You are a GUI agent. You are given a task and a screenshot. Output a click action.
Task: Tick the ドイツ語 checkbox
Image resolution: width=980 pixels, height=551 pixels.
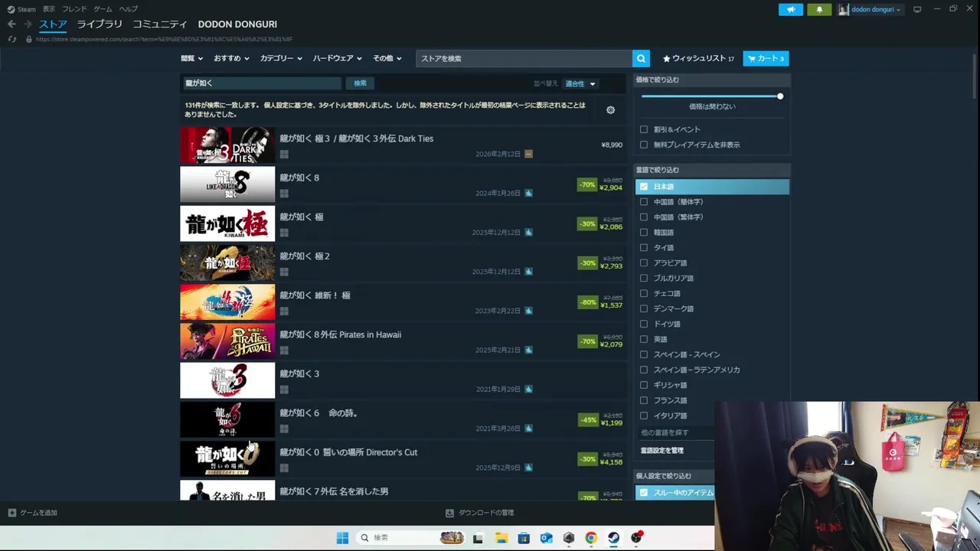click(x=644, y=324)
